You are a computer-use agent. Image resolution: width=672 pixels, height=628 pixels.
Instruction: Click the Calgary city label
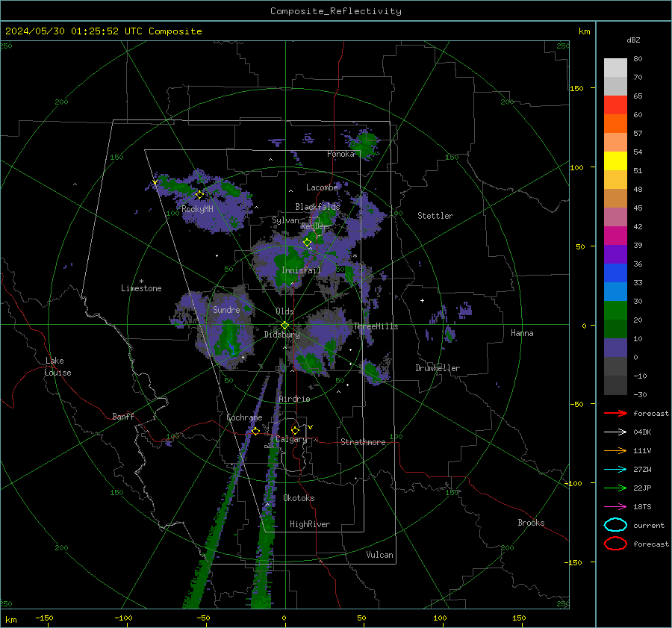click(291, 439)
